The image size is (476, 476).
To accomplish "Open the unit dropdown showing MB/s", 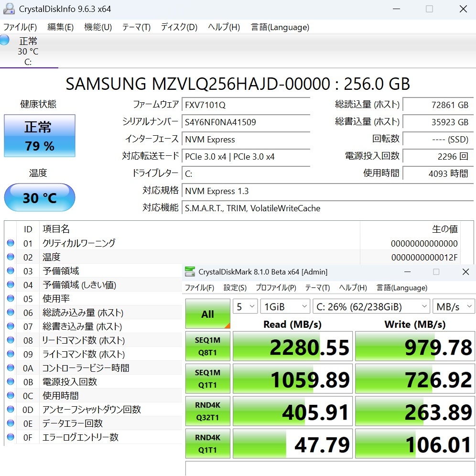I will click(x=454, y=307).
